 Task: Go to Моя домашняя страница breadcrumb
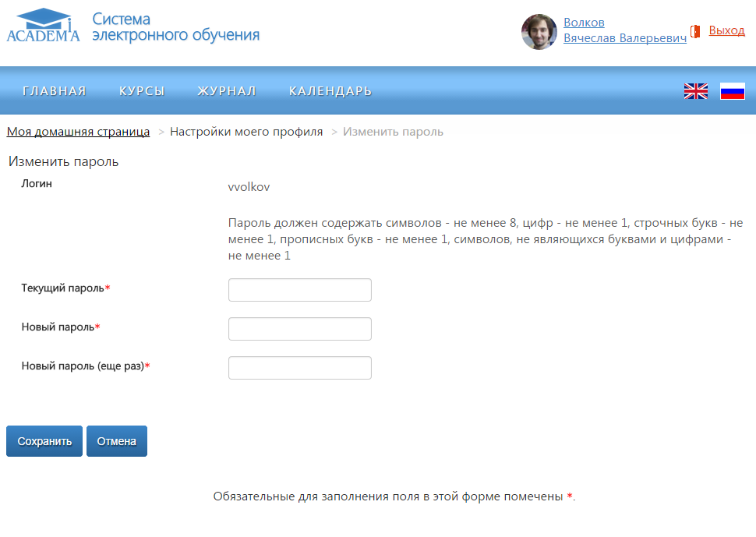coord(78,132)
